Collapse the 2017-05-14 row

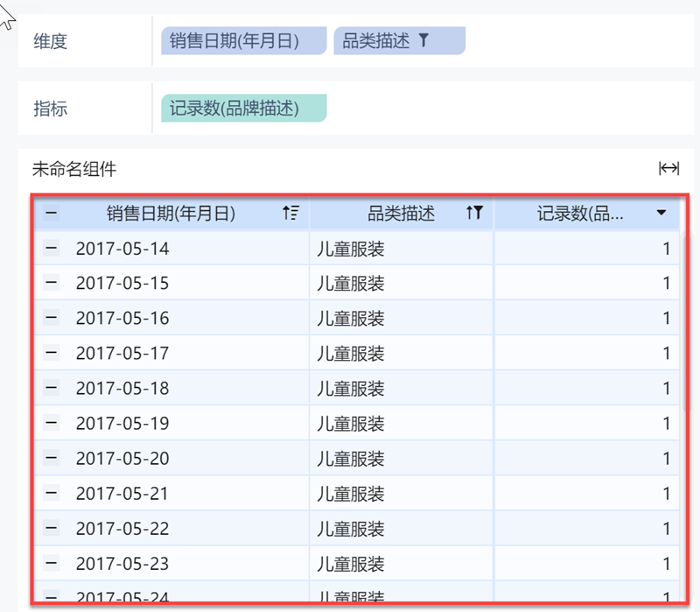coord(52,249)
